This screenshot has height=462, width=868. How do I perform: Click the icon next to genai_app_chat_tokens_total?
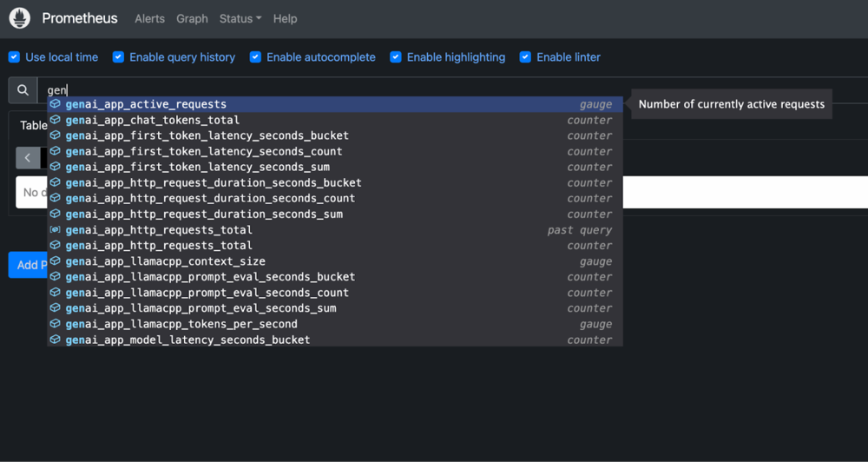click(56, 120)
